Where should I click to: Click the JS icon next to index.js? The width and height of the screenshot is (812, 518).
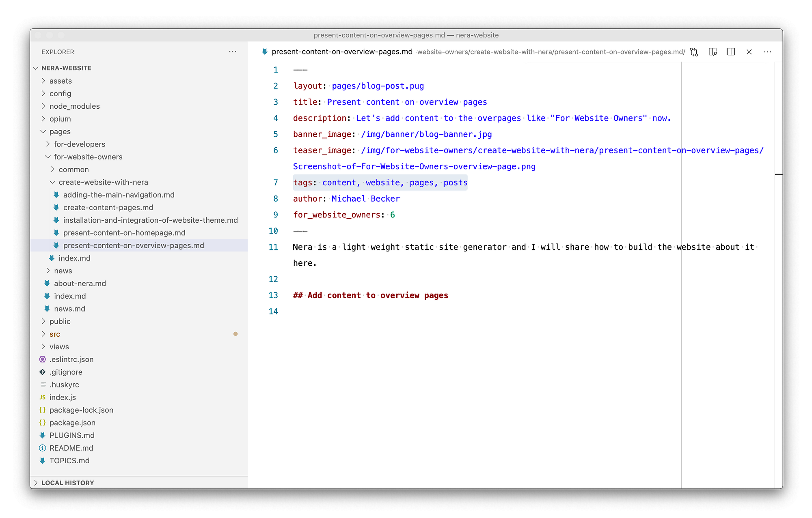[x=42, y=397]
